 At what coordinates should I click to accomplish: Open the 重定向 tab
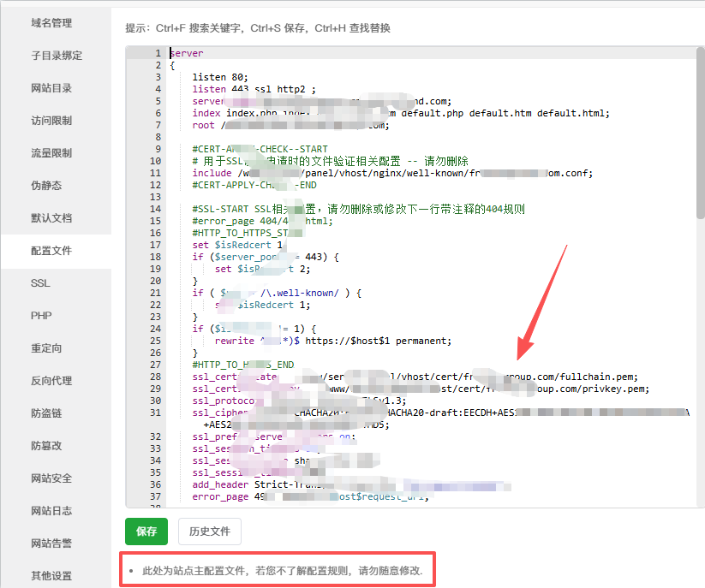click(x=46, y=348)
